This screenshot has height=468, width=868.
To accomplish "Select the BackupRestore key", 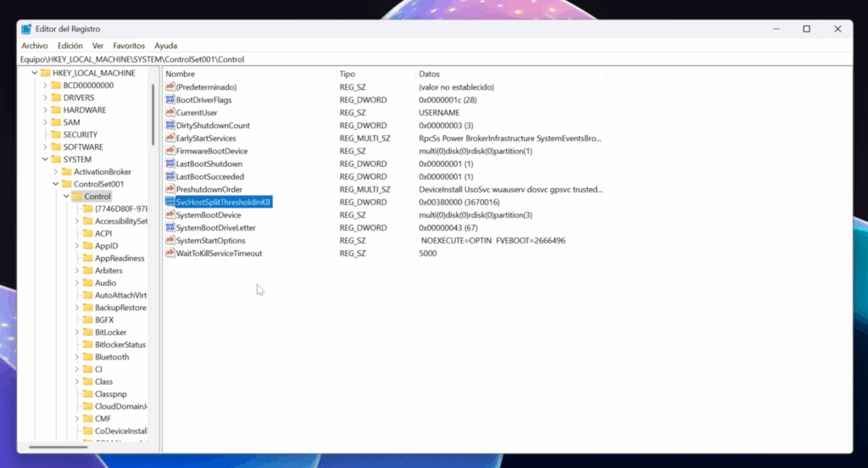I will [x=120, y=308].
